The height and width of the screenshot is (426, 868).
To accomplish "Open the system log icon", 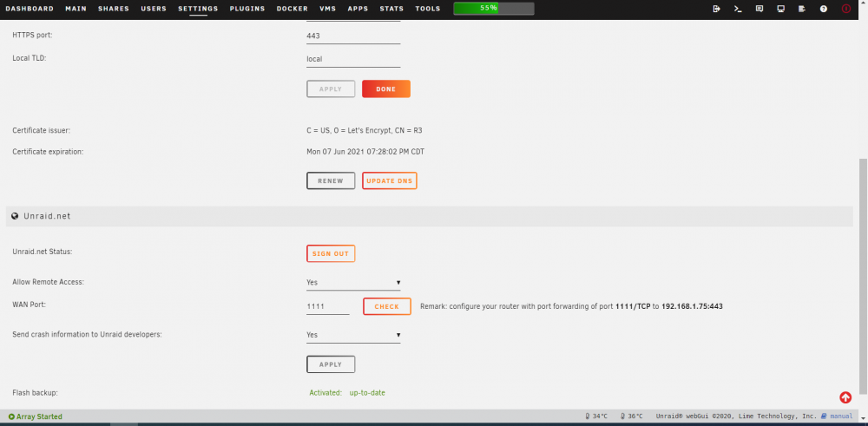I will pos(801,9).
